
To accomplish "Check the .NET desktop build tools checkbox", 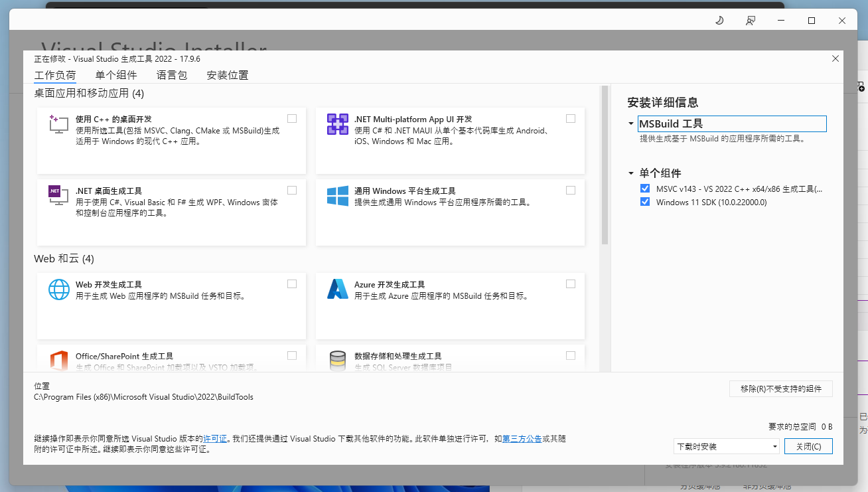I will click(x=292, y=190).
